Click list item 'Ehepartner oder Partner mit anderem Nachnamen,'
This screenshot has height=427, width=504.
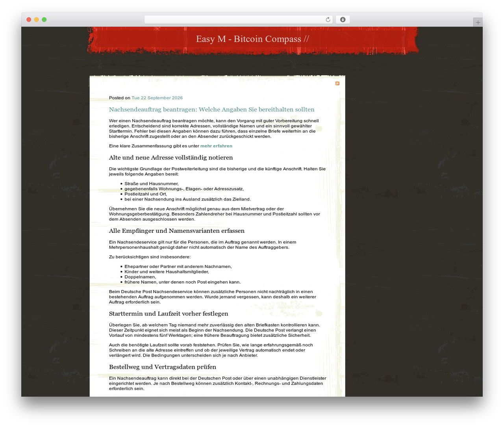pyautogui.click(x=178, y=267)
